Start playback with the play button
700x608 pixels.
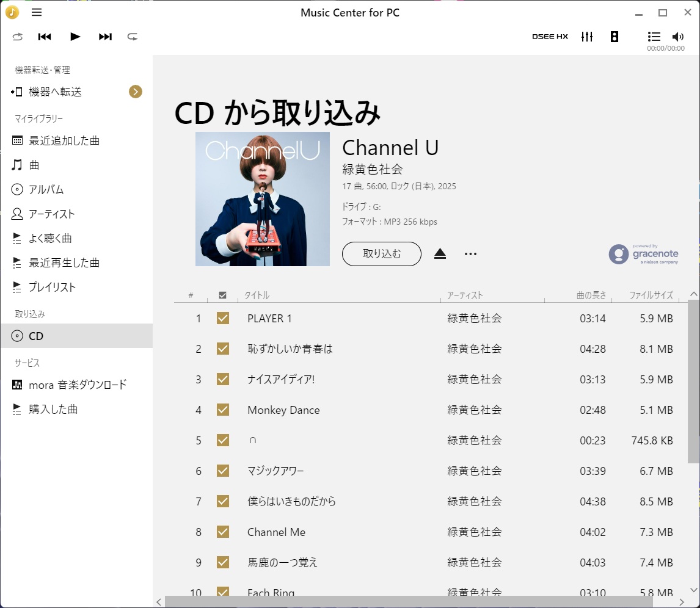coord(75,37)
